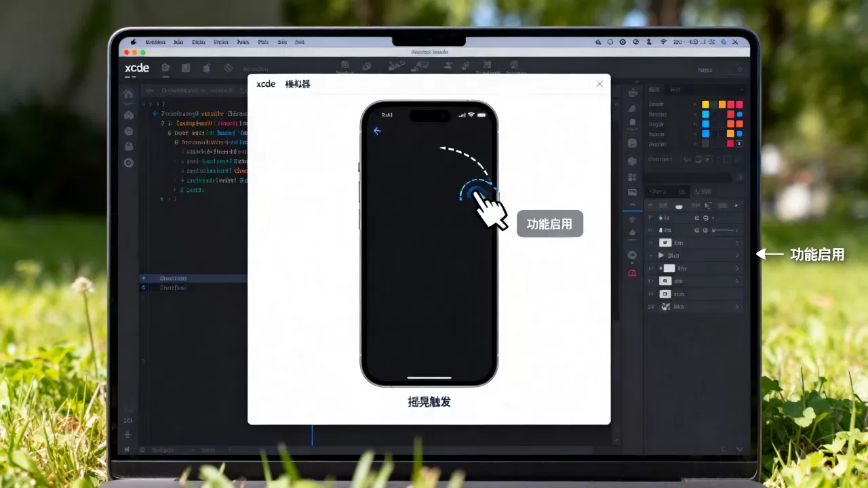Click the red book icon in the right icon strip

click(x=633, y=273)
